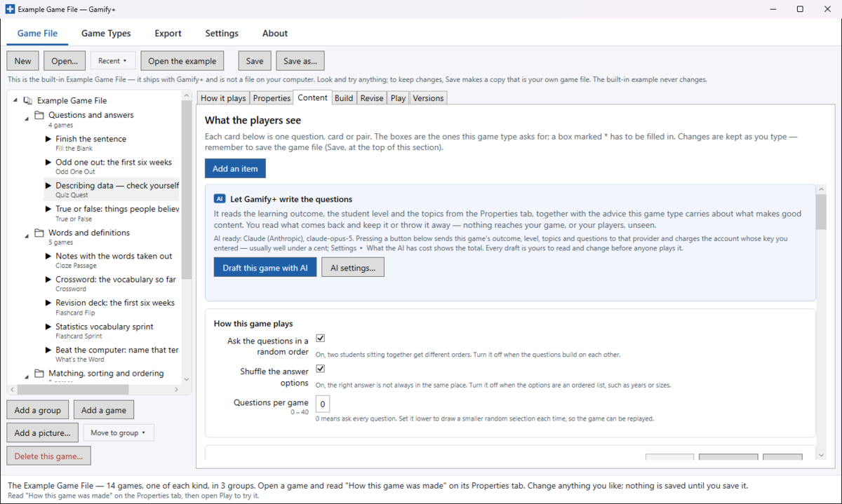
Task: Click Open the example button
Action: [x=182, y=61]
